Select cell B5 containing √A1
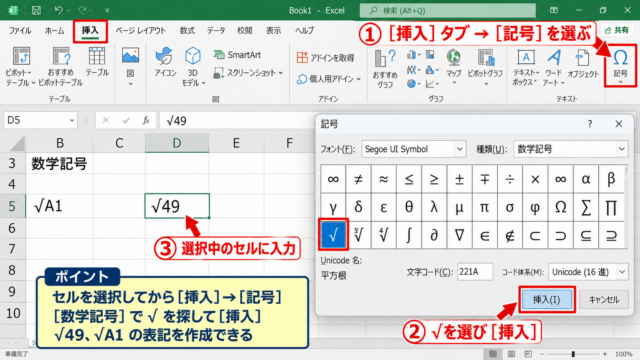This screenshot has height=360, width=640. pos(60,206)
